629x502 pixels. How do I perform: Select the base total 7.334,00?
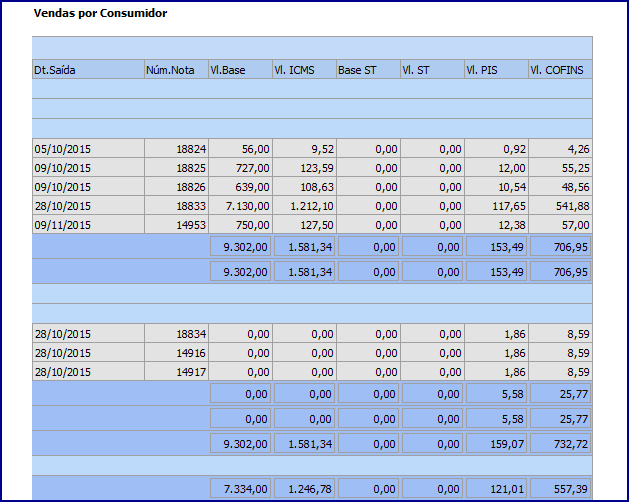(x=240, y=489)
